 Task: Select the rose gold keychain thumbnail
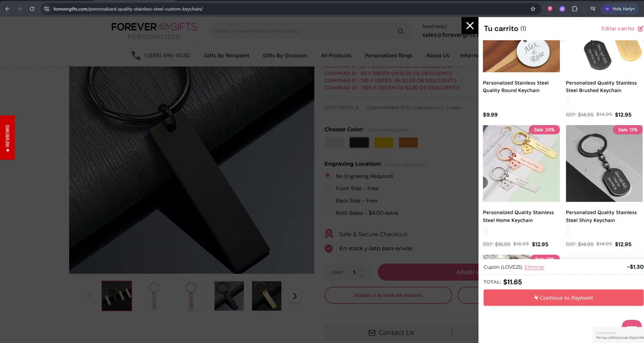pyautogui.click(x=191, y=296)
